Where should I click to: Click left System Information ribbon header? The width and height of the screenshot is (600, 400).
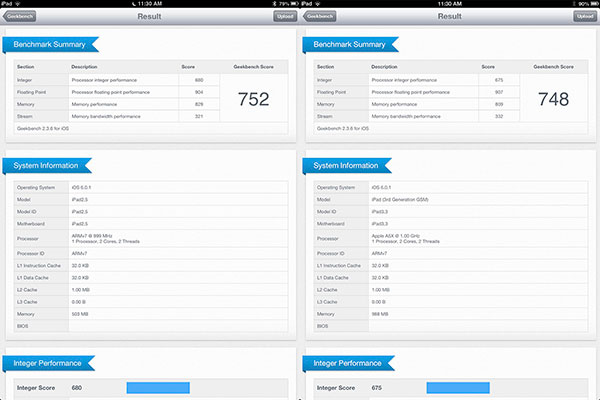[x=47, y=165]
